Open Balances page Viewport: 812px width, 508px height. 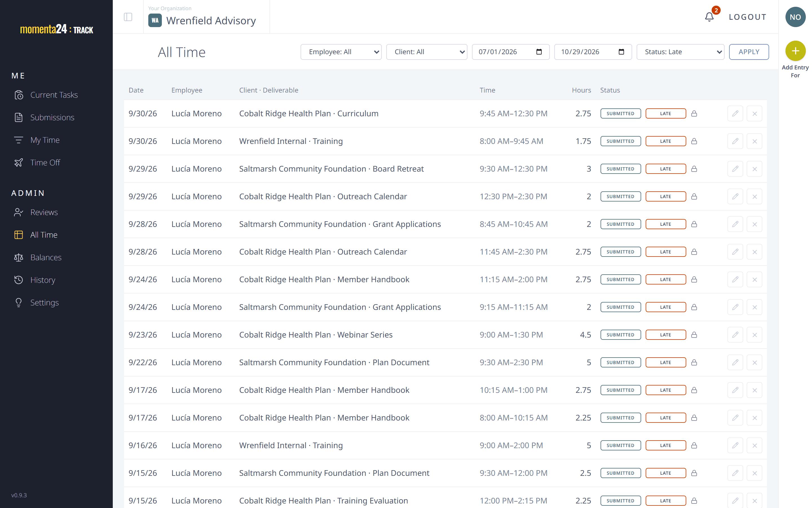click(46, 257)
